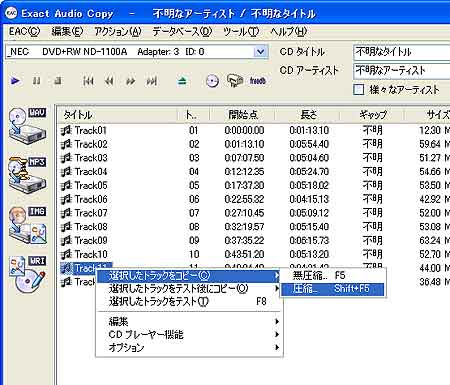Choose 圧縮 Shift+F5 in submenu

[x=332, y=289]
